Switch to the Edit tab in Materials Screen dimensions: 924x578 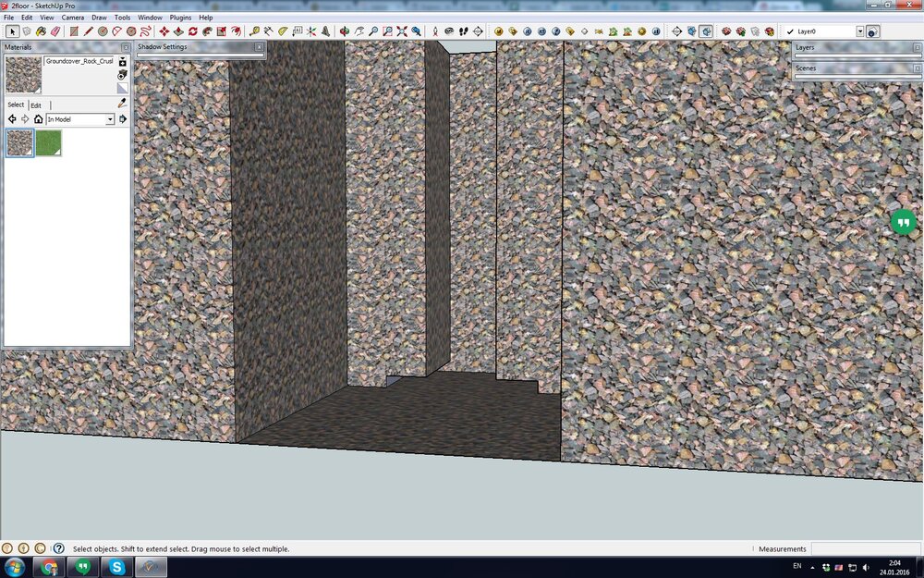pyautogui.click(x=35, y=105)
